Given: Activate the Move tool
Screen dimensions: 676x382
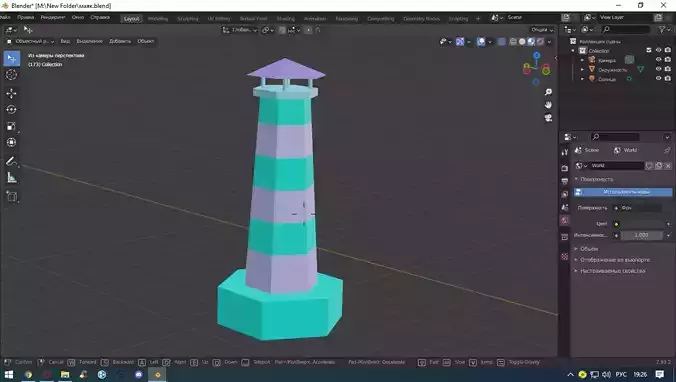Looking at the screenshot, I should point(12,93).
